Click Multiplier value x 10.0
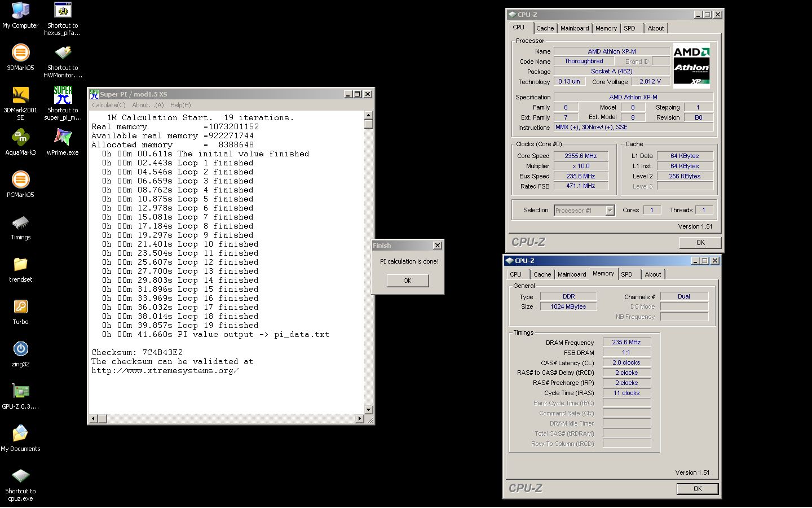Viewport: 812px width, 508px height. [x=581, y=166]
